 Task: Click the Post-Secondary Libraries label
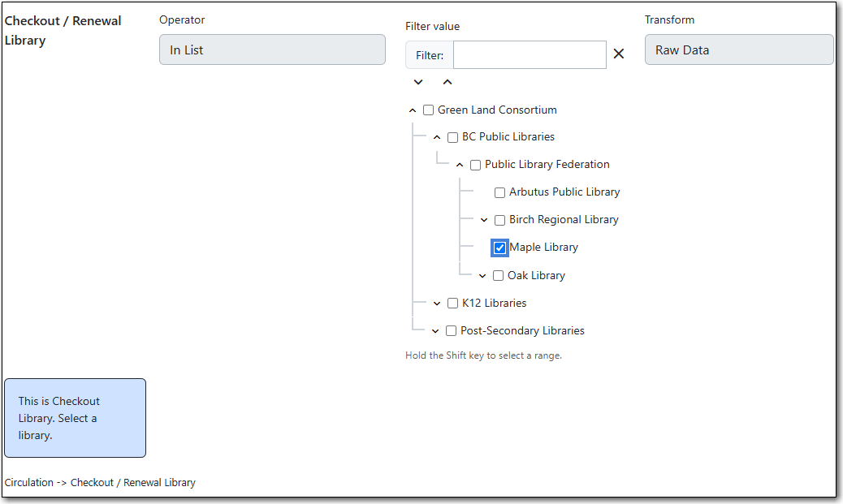(x=522, y=331)
